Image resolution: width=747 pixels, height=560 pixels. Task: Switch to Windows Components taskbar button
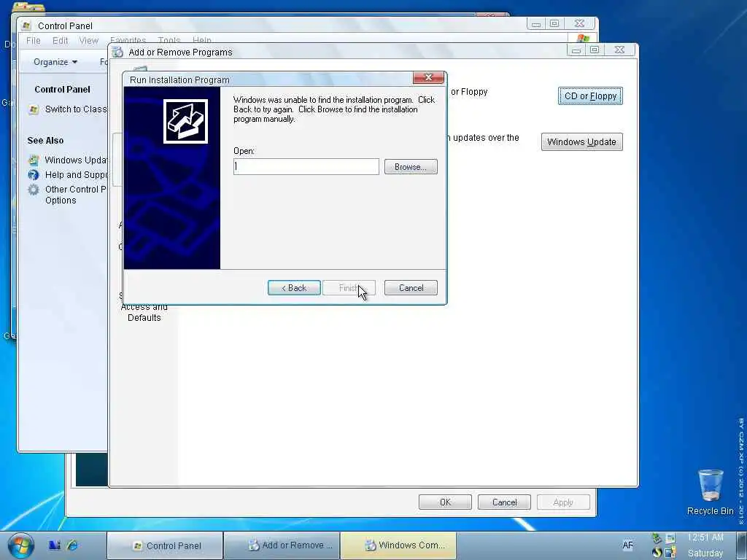point(399,545)
